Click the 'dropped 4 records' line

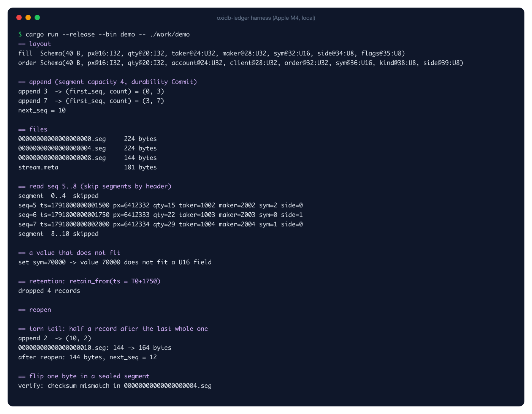tap(49, 291)
